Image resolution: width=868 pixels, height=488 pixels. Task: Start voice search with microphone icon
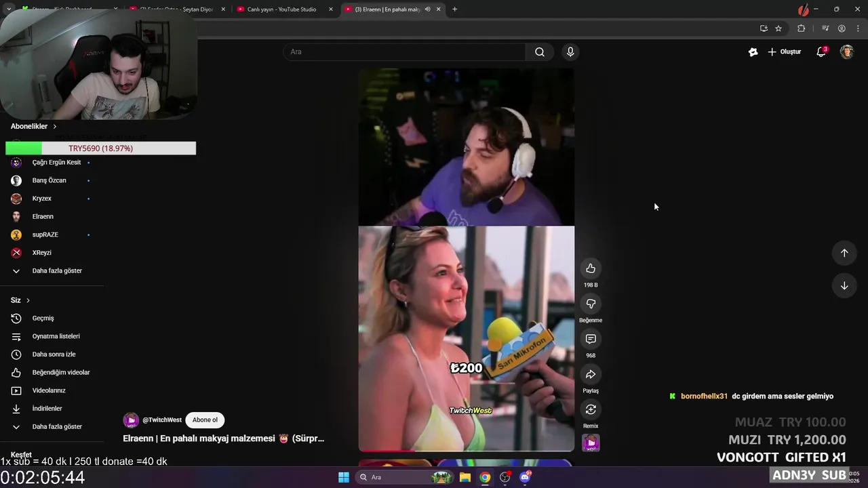[570, 52]
